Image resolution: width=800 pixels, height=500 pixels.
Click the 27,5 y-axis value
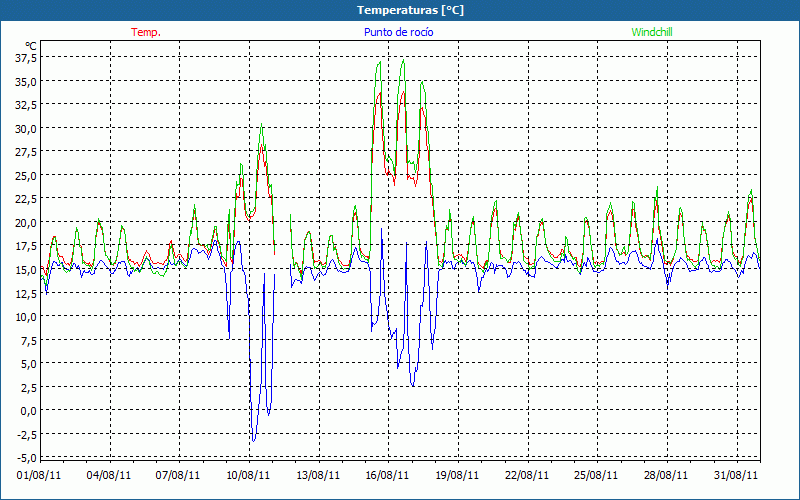coord(27,152)
